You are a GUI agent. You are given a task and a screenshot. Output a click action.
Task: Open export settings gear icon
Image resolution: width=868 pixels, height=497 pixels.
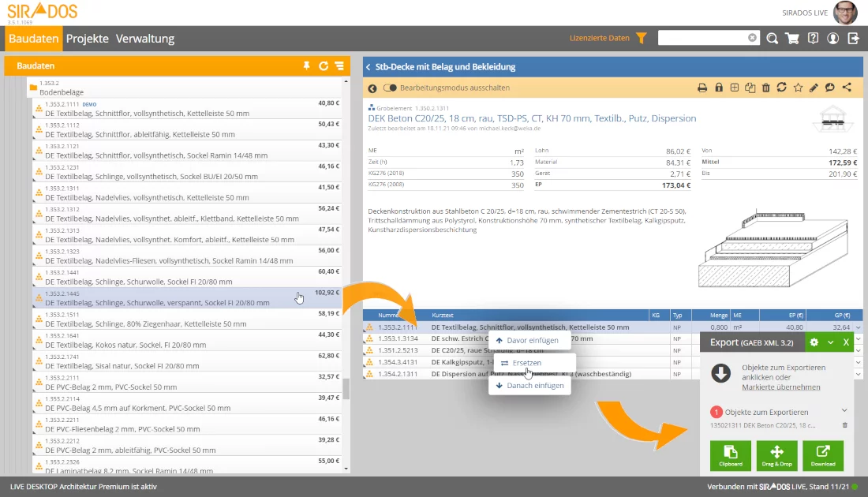tap(814, 342)
